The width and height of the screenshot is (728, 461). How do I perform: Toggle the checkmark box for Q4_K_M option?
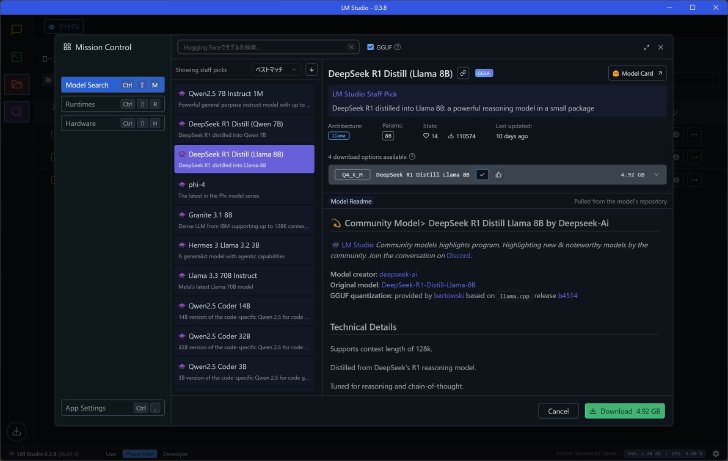pos(482,175)
